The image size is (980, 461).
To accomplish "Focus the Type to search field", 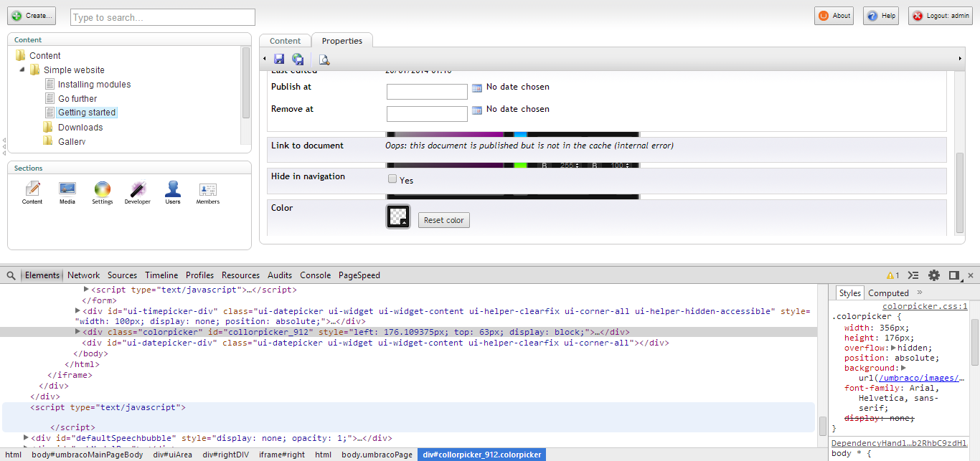I will click(x=163, y=17).
